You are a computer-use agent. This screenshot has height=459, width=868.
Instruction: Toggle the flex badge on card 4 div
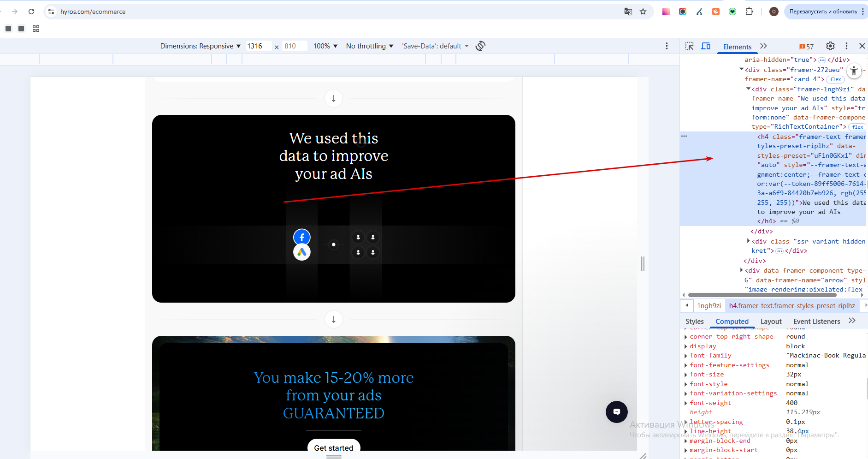836,79
